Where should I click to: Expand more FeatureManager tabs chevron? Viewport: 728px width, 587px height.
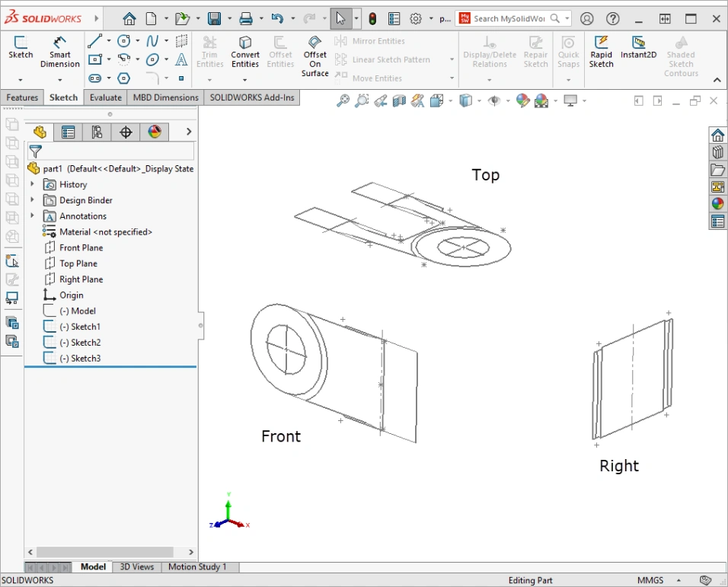pyautogui.click(x=189, y=132)
